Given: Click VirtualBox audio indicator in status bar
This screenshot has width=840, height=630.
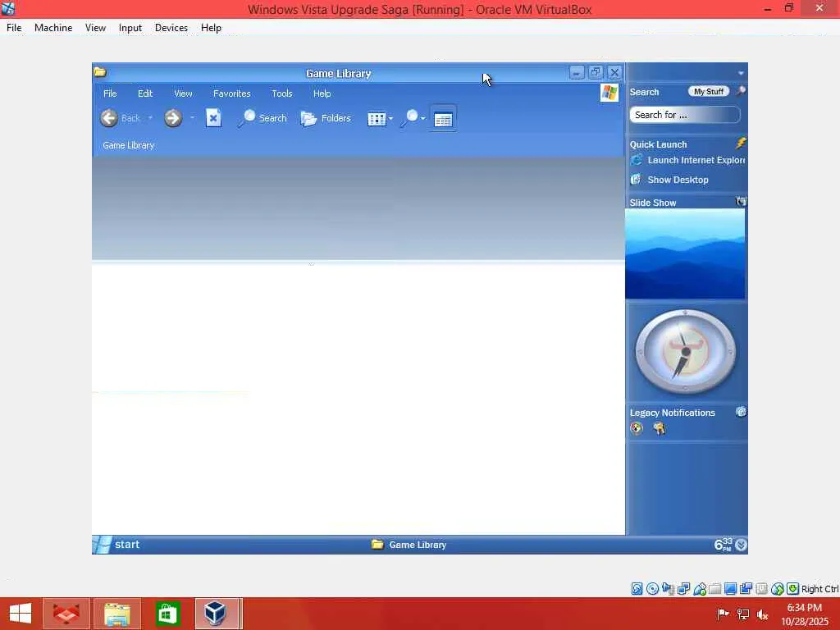Looking at the screenshot, I should [x=668, y=589].
